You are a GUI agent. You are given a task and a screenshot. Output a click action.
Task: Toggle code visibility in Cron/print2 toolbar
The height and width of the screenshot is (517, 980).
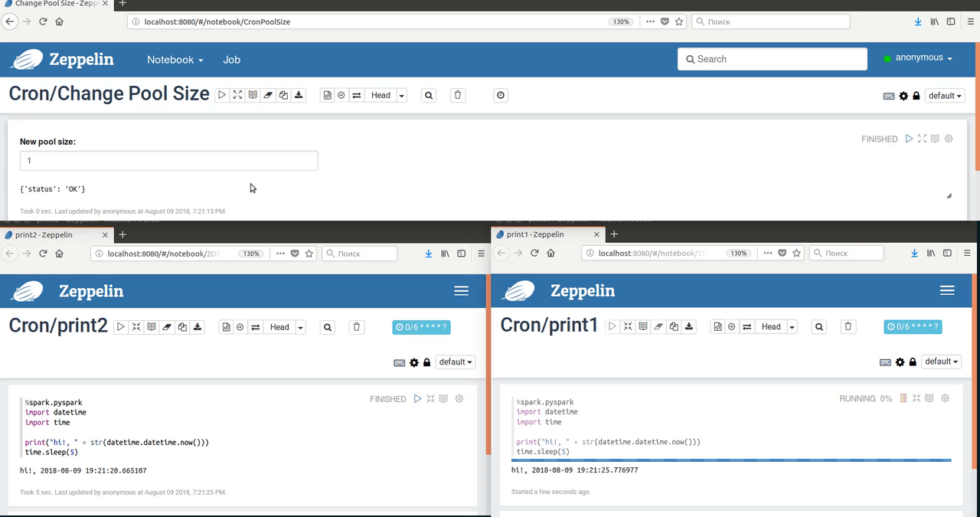(136, 327)
